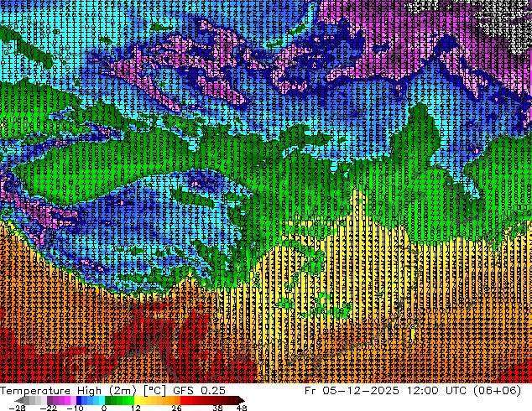The width and height of the screenshot is (532, 411).
Task: Click the date 'Fr 05-12-2025' text
Action: [x=352, y=391]
